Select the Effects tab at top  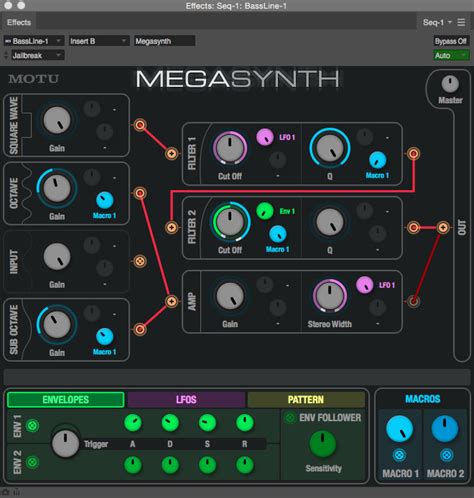pos(19,22)
